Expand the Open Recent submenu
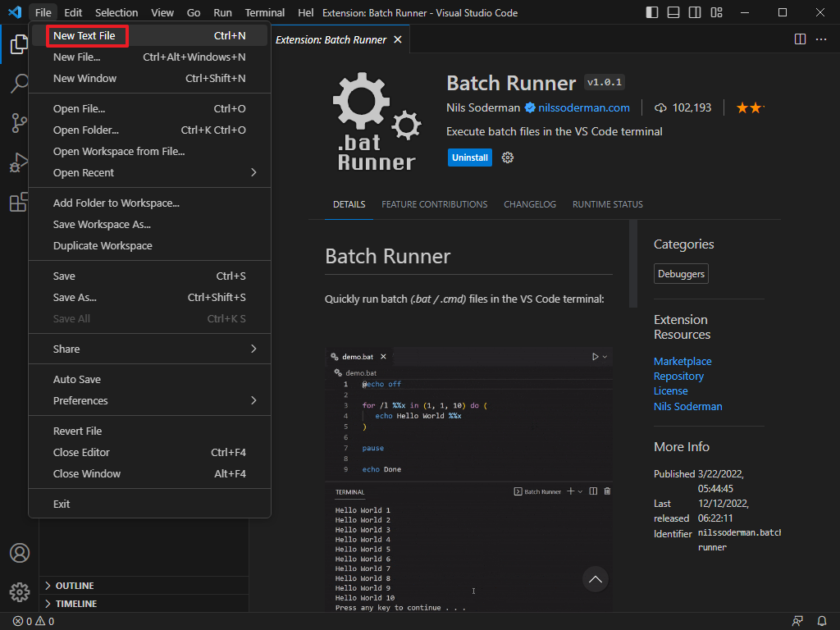Viewport: 840px width, 630px height. coord(149,172)
